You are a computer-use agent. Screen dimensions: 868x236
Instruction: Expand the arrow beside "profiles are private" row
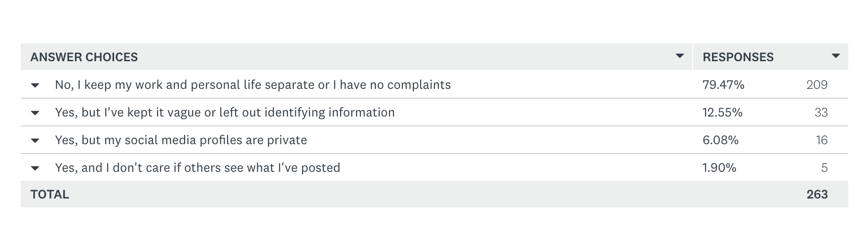coord(35,140)
